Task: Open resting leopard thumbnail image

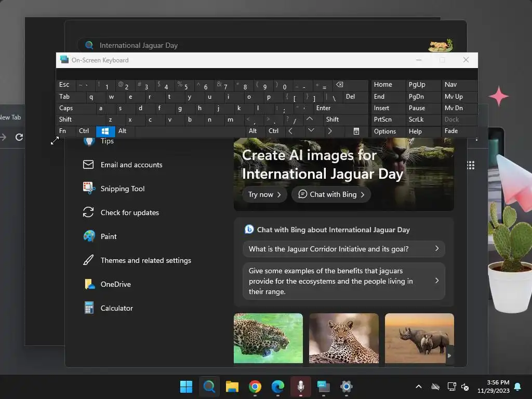Action: [x=344, y=338]
